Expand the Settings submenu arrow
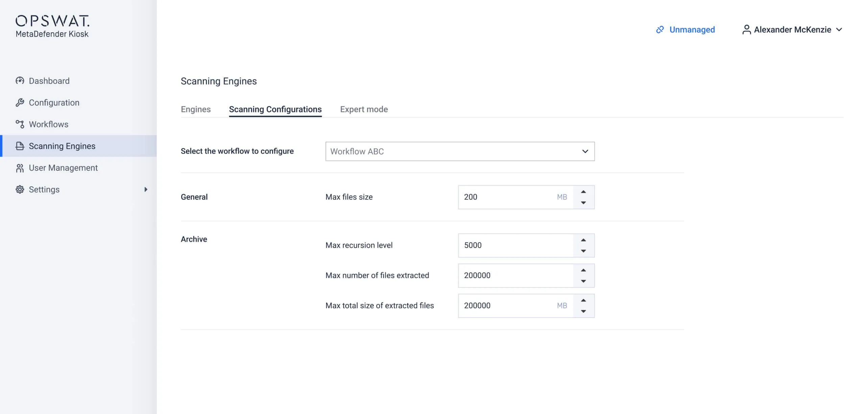 [146, 189]
